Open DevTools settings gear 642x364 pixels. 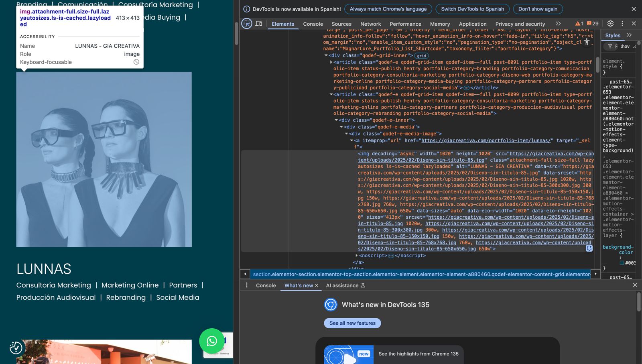(610, 24)
